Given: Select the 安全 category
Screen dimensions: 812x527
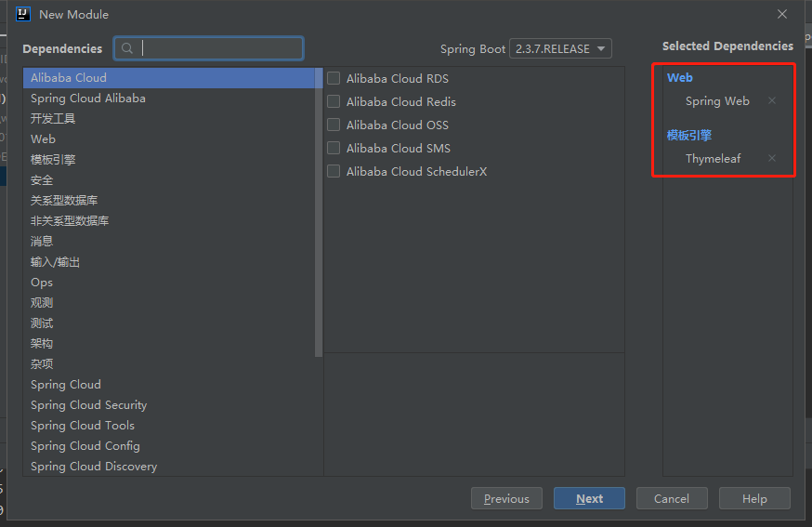Looking at the screenshot, I should point(169,179).
